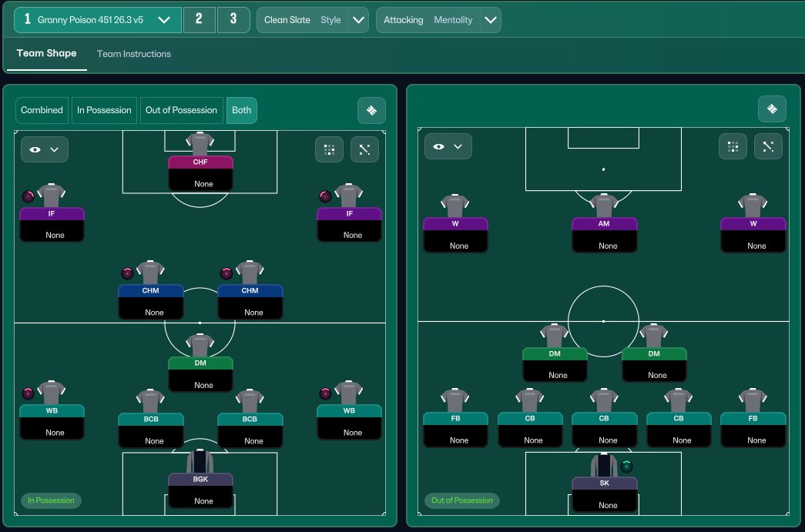Viewport: 805px width, 532px height.
Task: Open the Granny Poison 451 tactic dropdown
Action: [x=98, y=20]
